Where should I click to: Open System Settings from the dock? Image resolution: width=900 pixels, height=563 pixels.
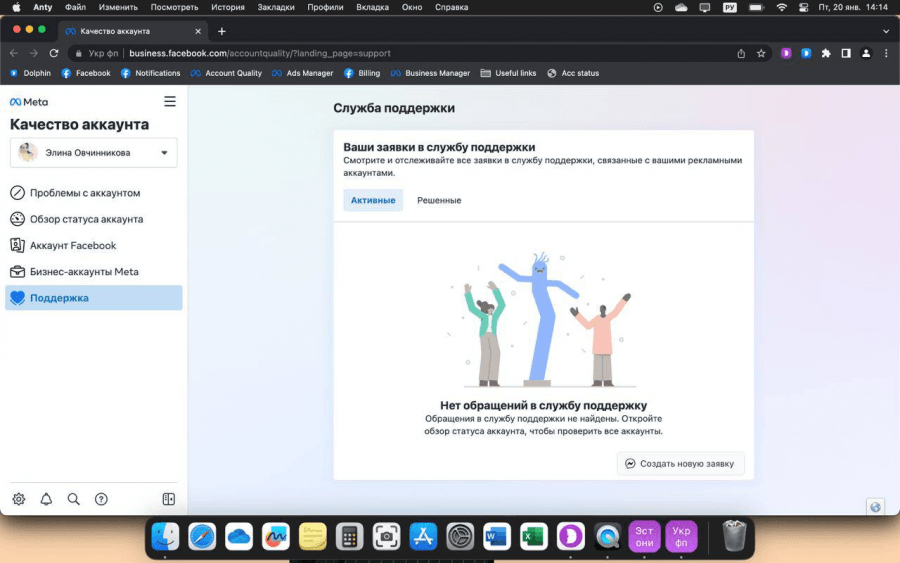click(460, 537)
